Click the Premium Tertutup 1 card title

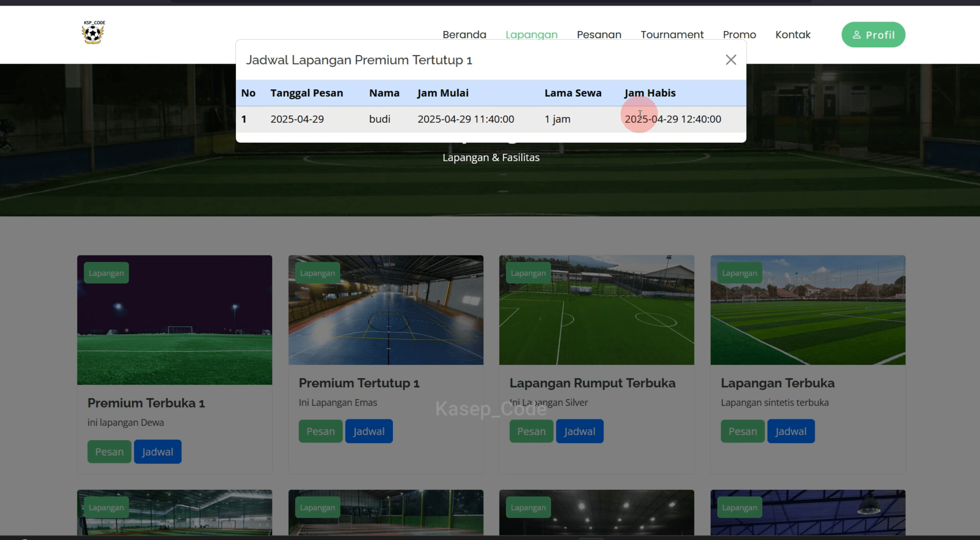[359, 383]
